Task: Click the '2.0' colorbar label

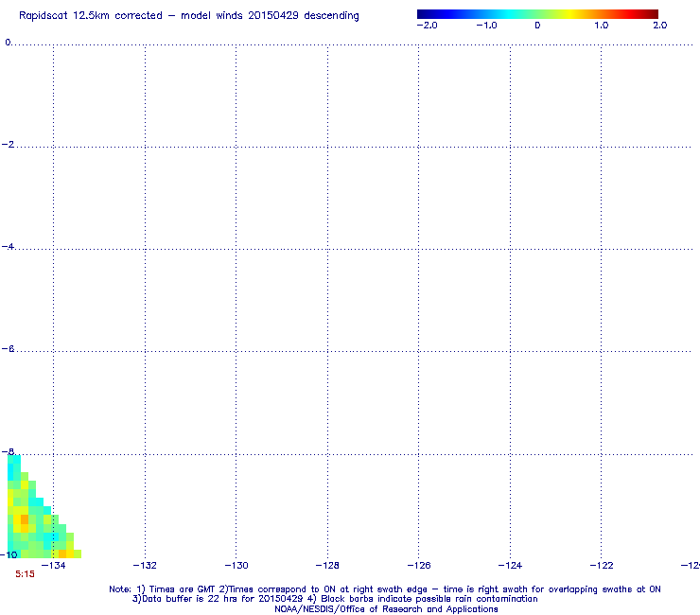Action: click(660, 26)
